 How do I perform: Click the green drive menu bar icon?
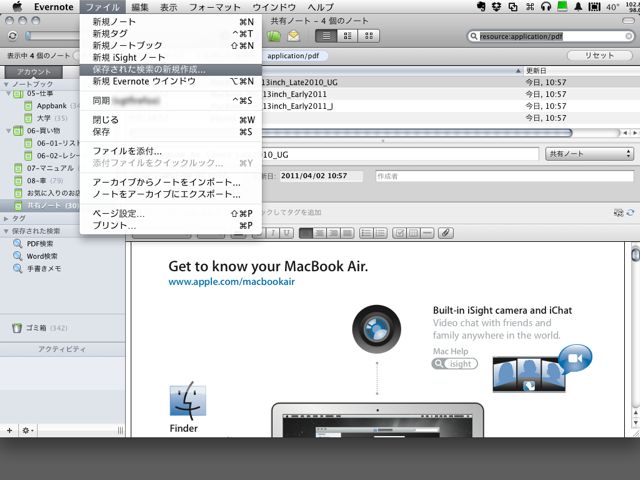(x=562, y=7)
